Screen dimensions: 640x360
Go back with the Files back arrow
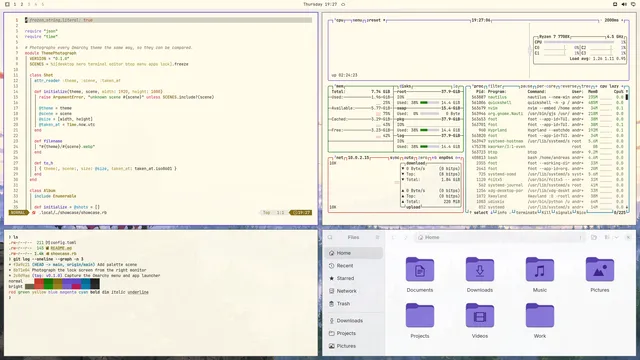tap(393, 237)
